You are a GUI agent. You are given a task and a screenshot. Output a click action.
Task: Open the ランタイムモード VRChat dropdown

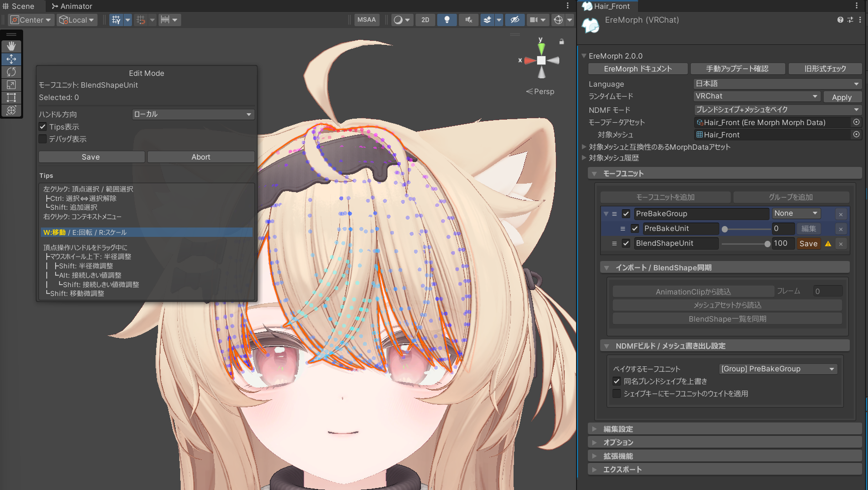[x=757, y=97]
